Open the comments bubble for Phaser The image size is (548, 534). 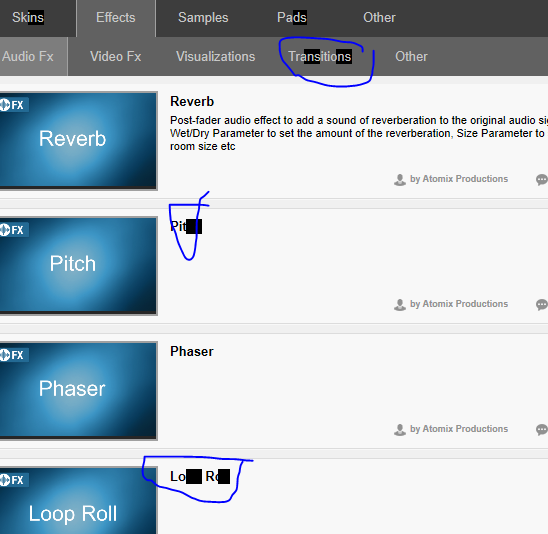point(542,430)
